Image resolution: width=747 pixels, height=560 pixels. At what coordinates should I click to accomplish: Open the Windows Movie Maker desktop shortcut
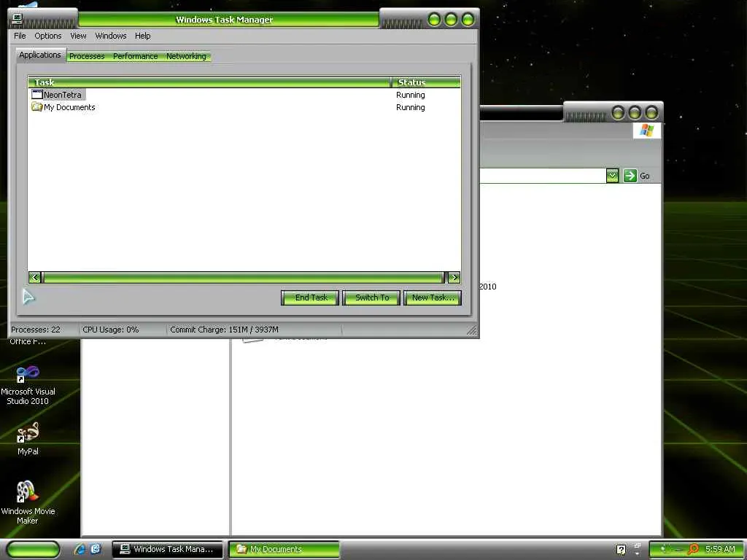28,502
